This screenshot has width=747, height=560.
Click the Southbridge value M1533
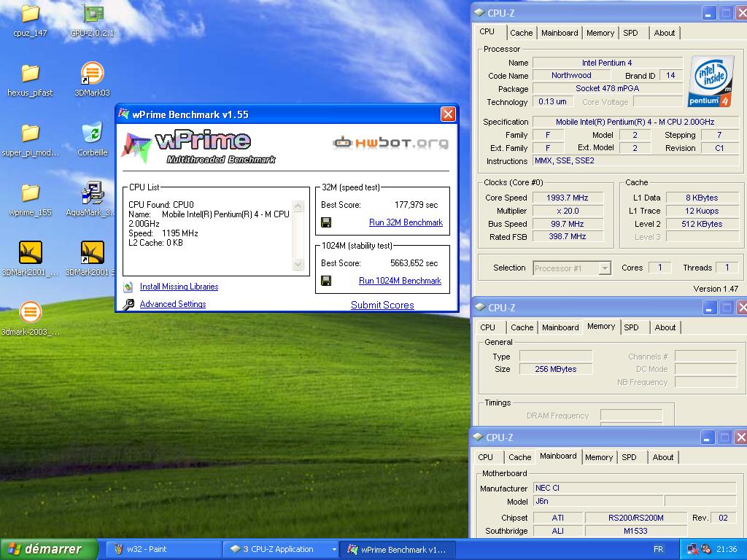coord(635,531)
